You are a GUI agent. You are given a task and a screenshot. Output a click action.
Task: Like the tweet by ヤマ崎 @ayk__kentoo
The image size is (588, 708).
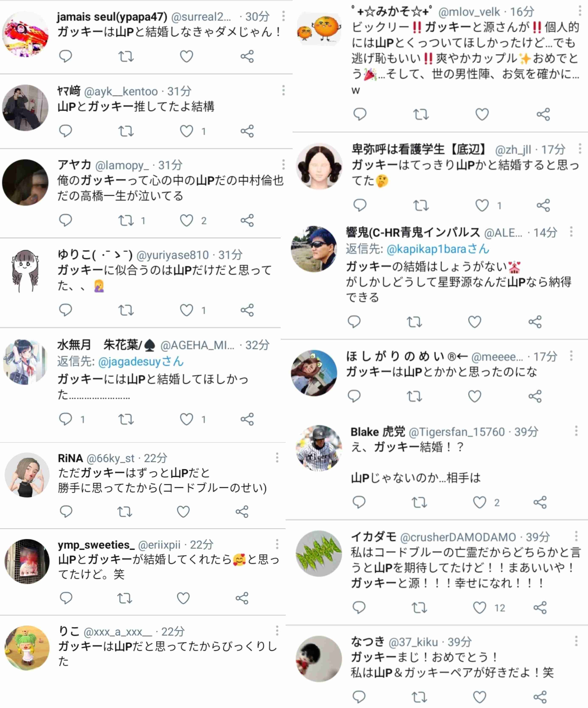pyautogui.click(x=186, y=131)
